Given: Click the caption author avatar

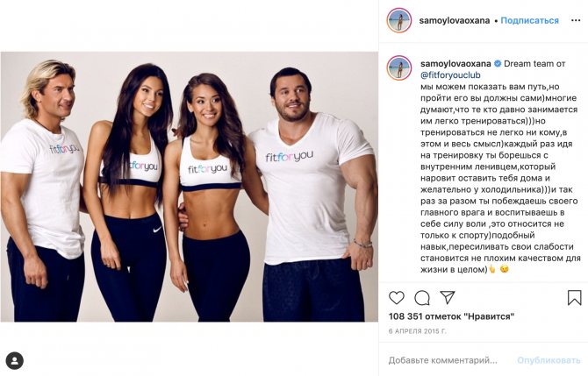Looking at the screenshot, I should (x=399, y=67).
